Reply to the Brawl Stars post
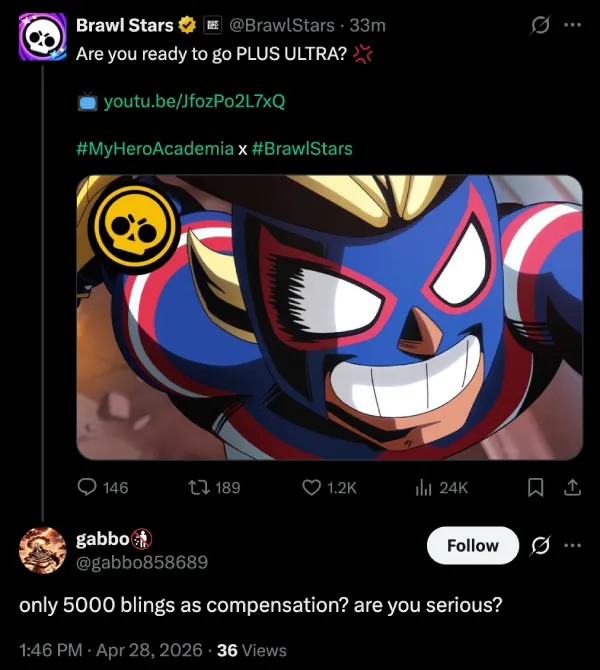 click(88, 487)
